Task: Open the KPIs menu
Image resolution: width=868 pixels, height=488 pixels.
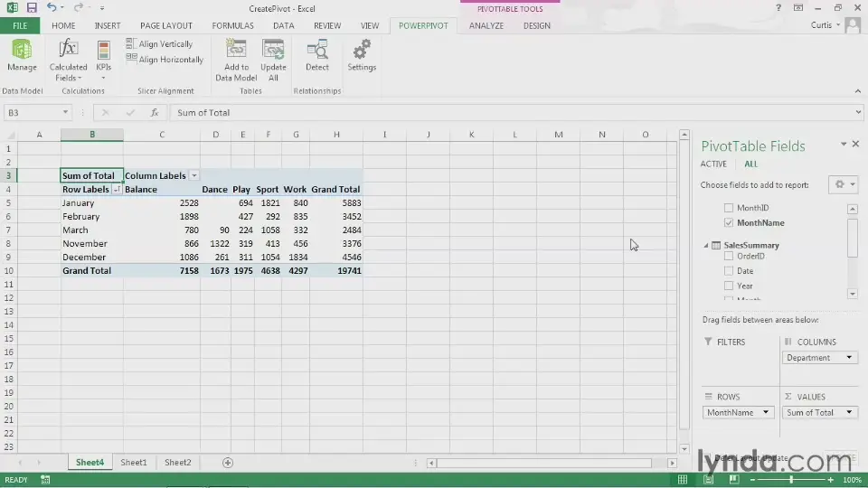Action: coord(103,61)
